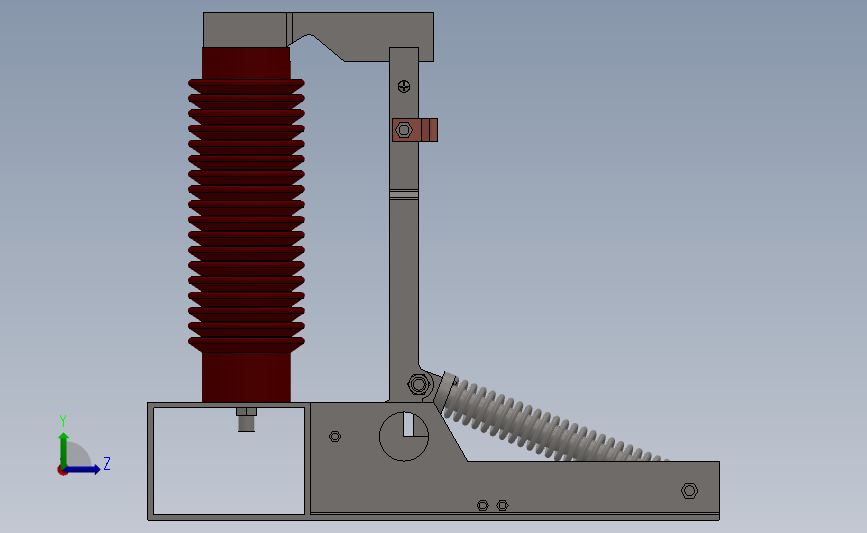Select the small hex bolt left of the circular cutout
The height and width of the screenshot is (533, 867).
[x=335, y=436]
